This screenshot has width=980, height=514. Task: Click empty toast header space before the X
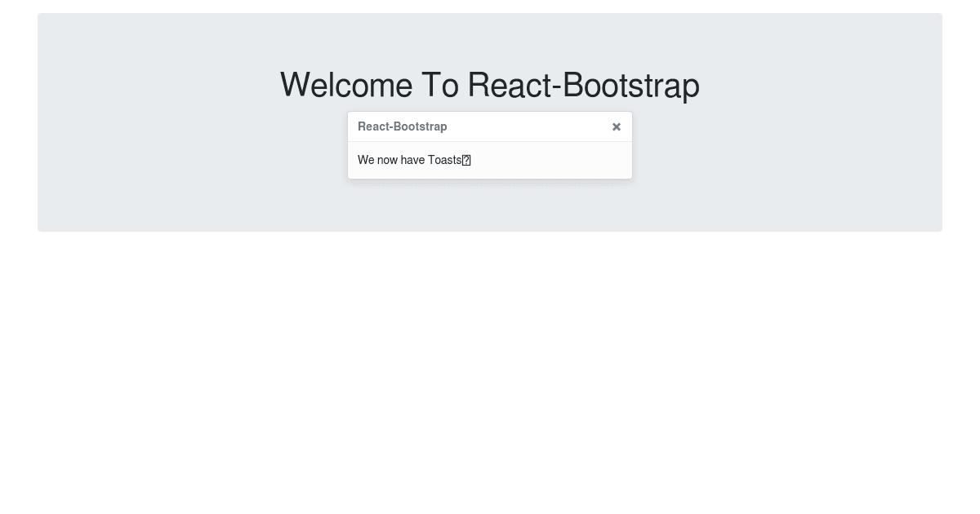coord(531,126)
